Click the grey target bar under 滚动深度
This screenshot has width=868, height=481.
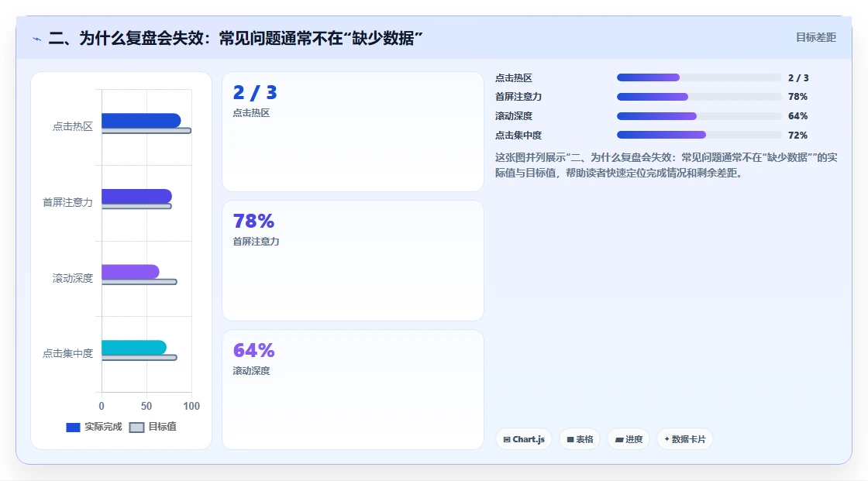139,282
